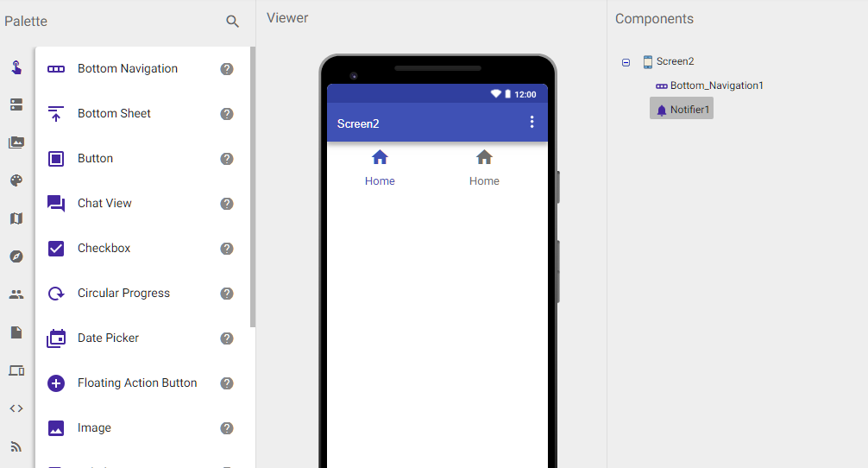
Task: Open the three-dot overflow menu on Screen2
Action: [x=531, y=122]
